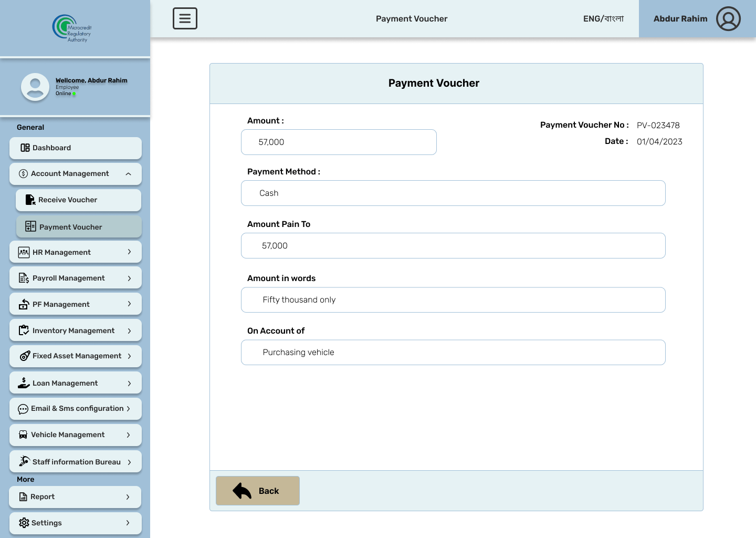Expand Vehicle Management chevron
Screen dimensions: 756x538
[128, 434]
